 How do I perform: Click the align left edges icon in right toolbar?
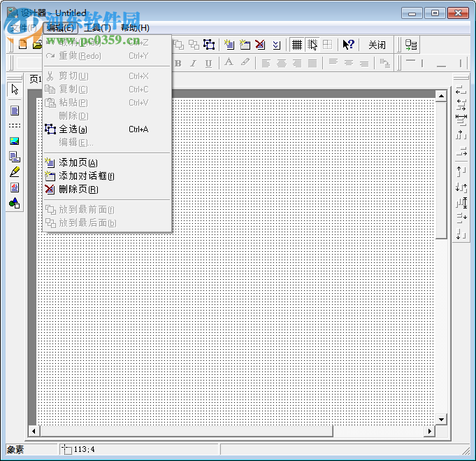461,90
